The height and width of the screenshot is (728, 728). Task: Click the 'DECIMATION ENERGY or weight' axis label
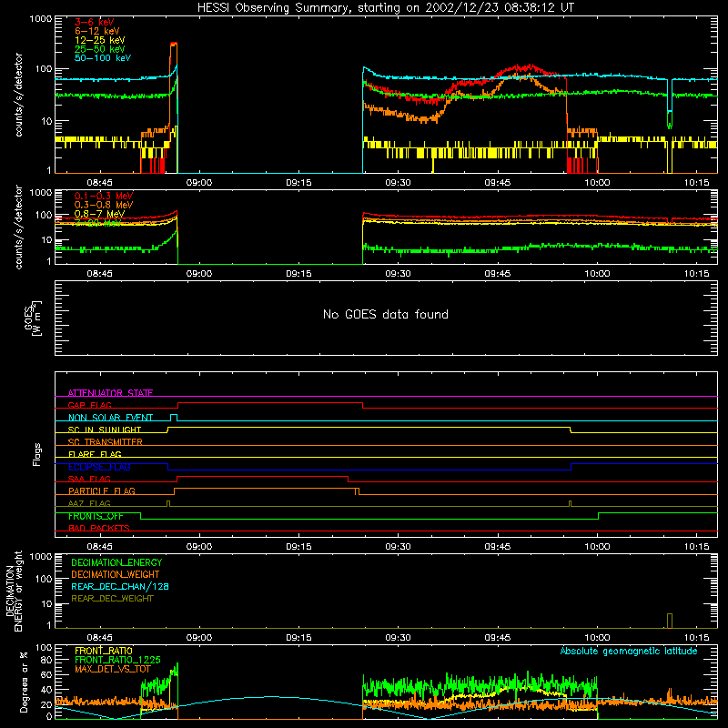tap(14, 591)
